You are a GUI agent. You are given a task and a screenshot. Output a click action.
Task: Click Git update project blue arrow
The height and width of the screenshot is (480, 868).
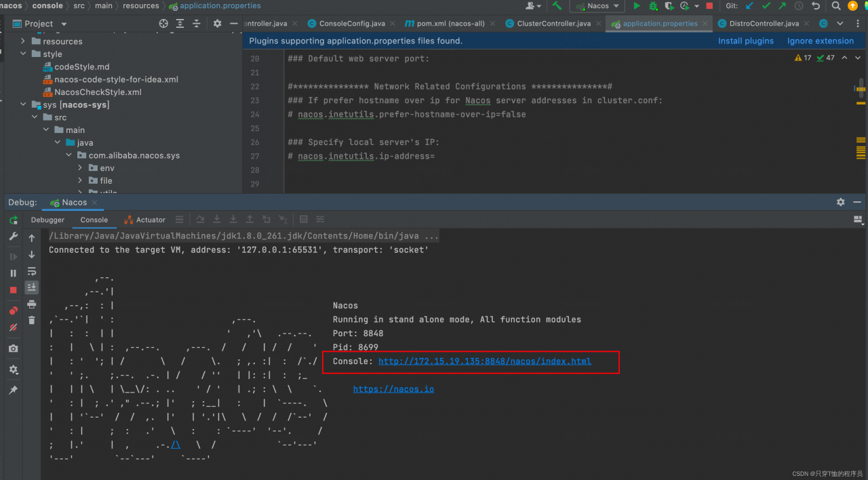click(x=749, y=6)
